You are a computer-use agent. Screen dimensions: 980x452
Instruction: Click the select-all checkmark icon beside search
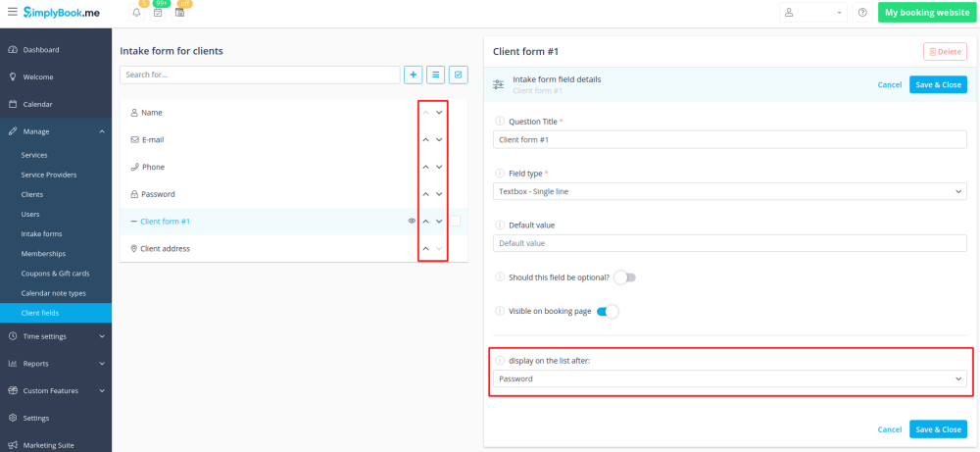[x=459, y=75]
